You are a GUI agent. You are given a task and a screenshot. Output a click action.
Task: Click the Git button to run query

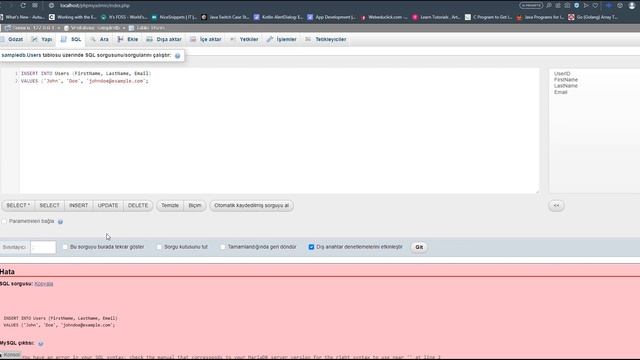coord(419,247)
